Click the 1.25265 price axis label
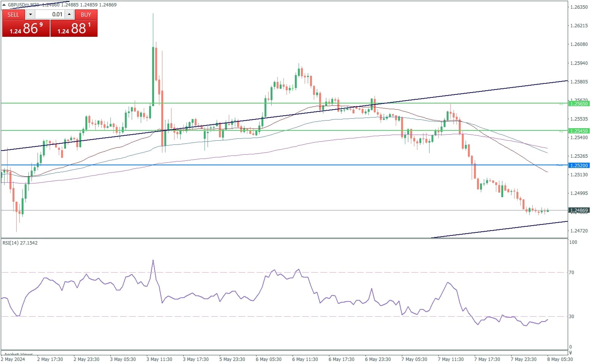Image resolution: width=592 pixels, height=364 pixels. [579, 156]
